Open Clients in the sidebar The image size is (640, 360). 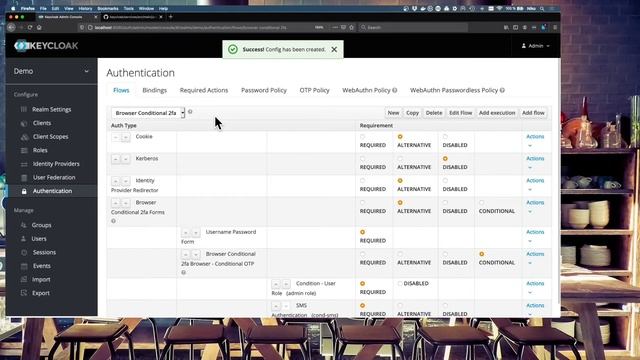point(42,123)
